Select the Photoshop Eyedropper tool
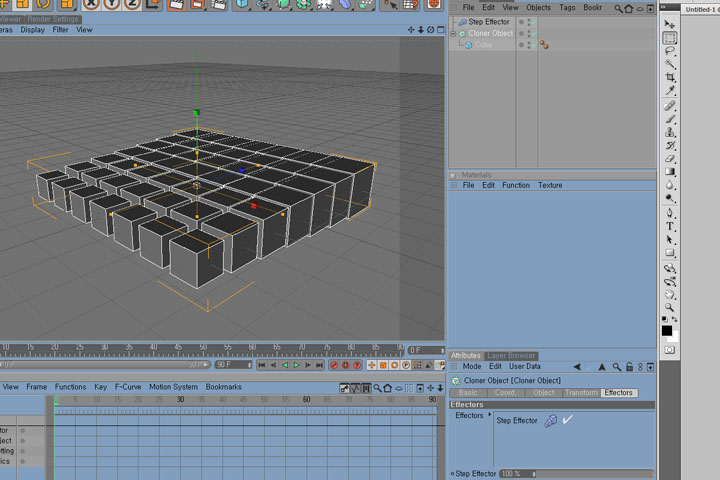The image size is (720, 480). coord(670,90)
